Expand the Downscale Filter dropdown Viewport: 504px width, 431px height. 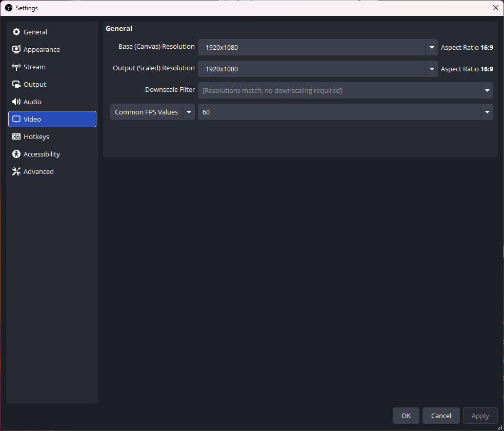click(x=487, y=90)
